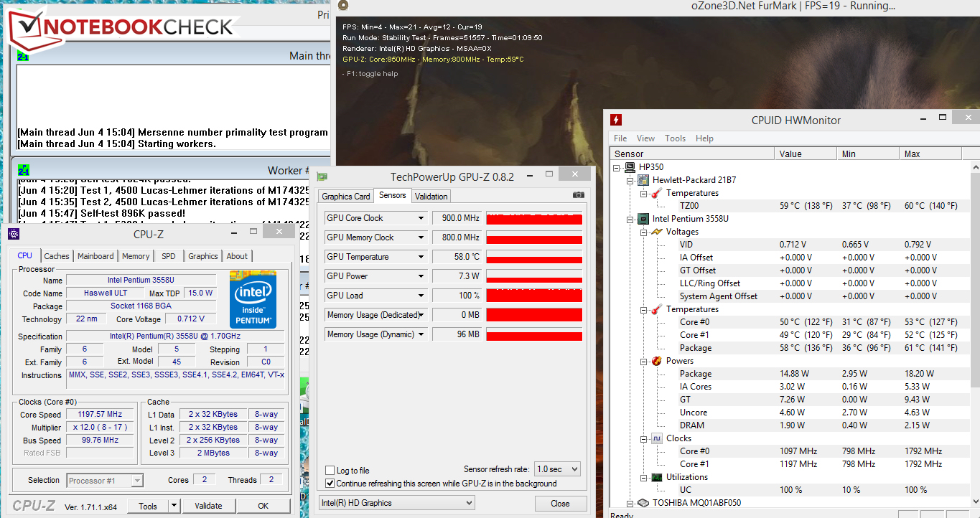
Task: Enable the Log to file checkbox
Action: pos(330,471)
